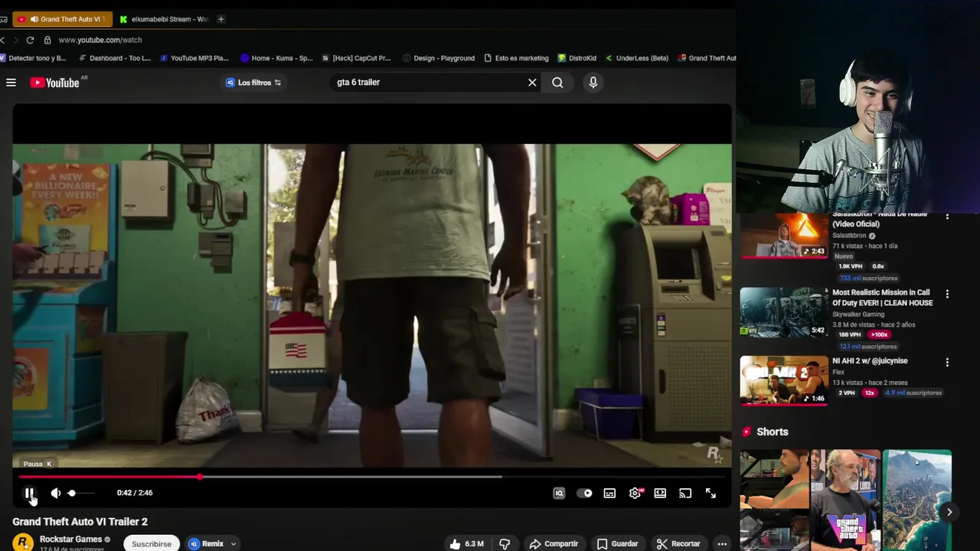
Task: Adjust the video volume slider
Action: pos(80,494)
